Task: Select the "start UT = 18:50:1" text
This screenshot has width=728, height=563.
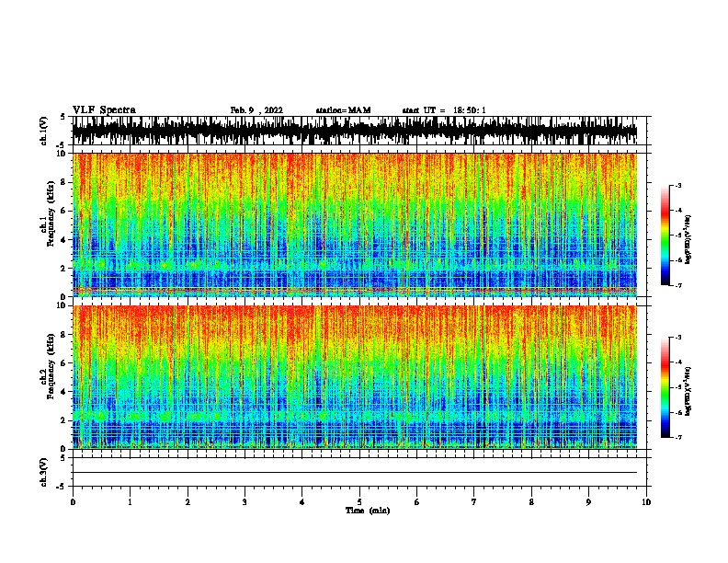Action: (444, 110)
